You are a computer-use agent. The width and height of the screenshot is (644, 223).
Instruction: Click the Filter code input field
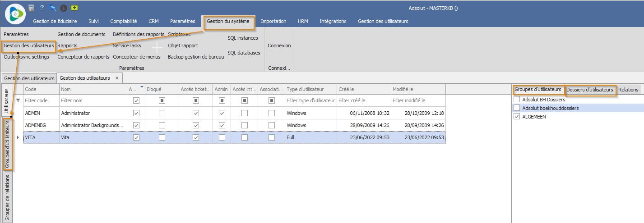[41, 100]
